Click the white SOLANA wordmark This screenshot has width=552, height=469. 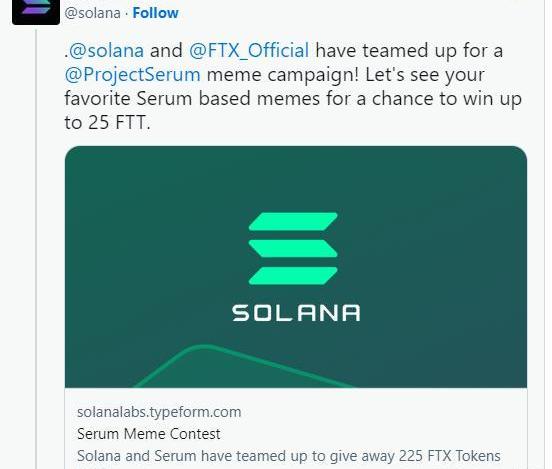click(296, 313)
